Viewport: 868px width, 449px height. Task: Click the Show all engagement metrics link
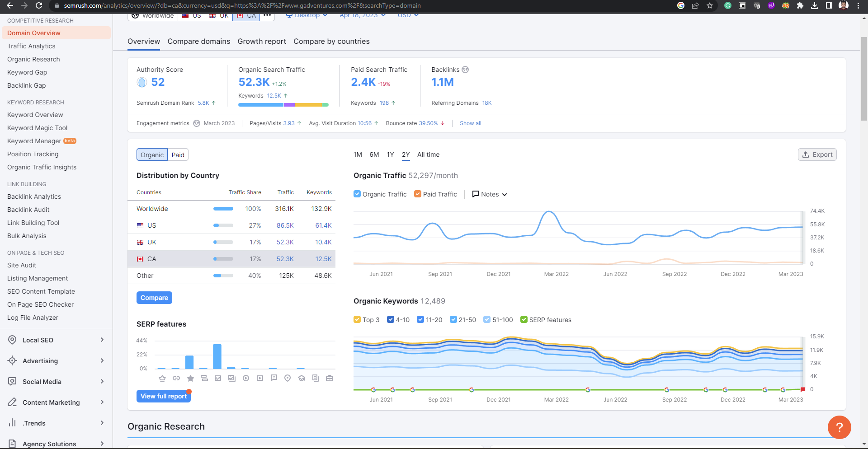click(x=470, y=123)
